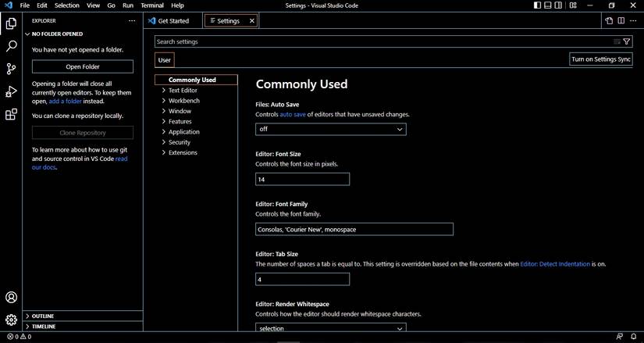The image size is (644, 343).
Task: Open the Files: Auto Save dropdown
Action: coord(330,129)
